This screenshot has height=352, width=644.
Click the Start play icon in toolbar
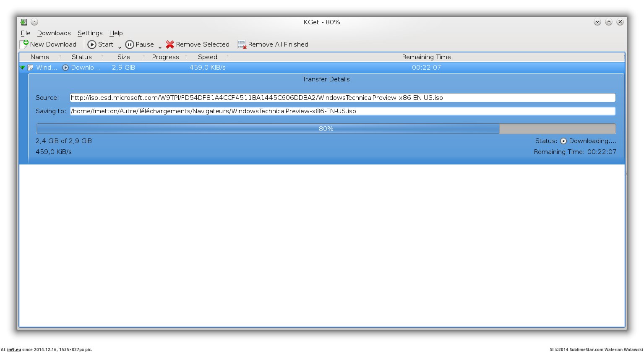pos(92,44)
